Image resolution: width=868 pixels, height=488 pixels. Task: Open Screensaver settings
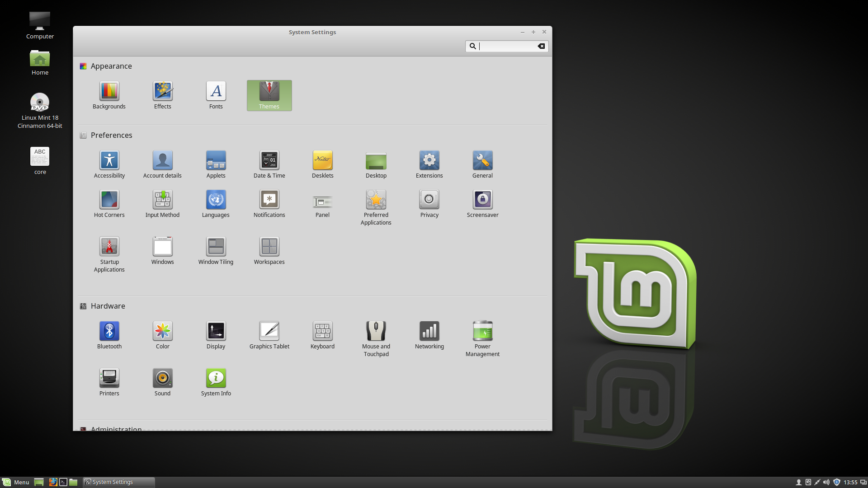pyautogui.click(x=482, y=204)
